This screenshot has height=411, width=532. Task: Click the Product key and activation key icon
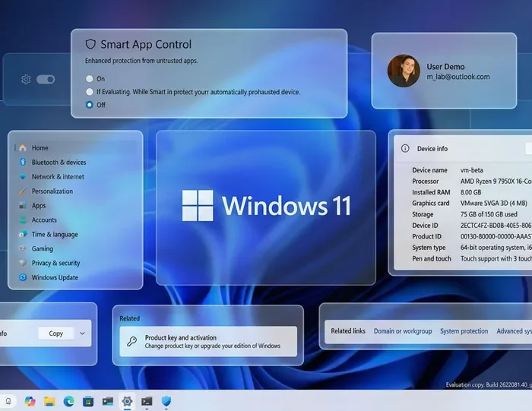pos(131,341)
